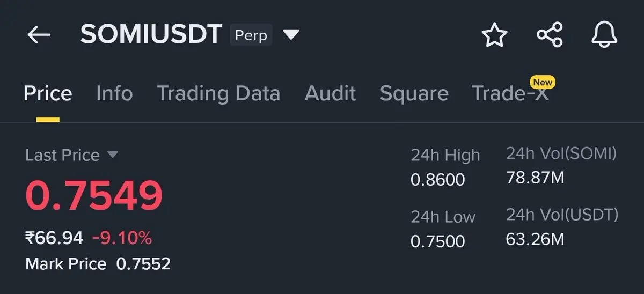Tap the SOMIUSDT pair title
The image size is (644, 294).
coord(151,35)
